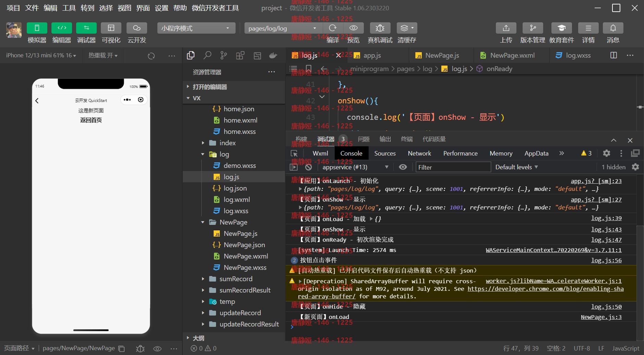
Task: Toggle the console sidebar panel
Action: click(x=294, y=167)
